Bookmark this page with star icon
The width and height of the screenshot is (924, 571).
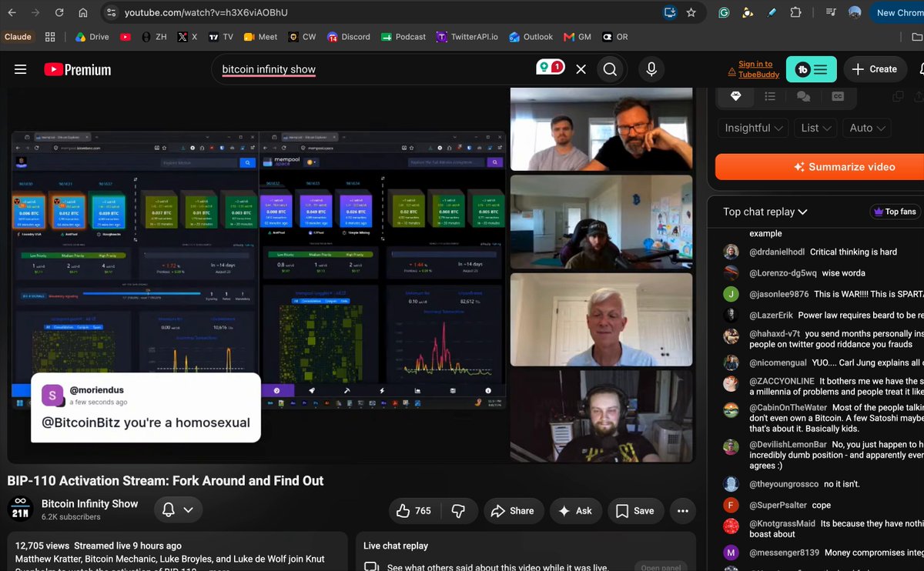[x=691, y=12]
